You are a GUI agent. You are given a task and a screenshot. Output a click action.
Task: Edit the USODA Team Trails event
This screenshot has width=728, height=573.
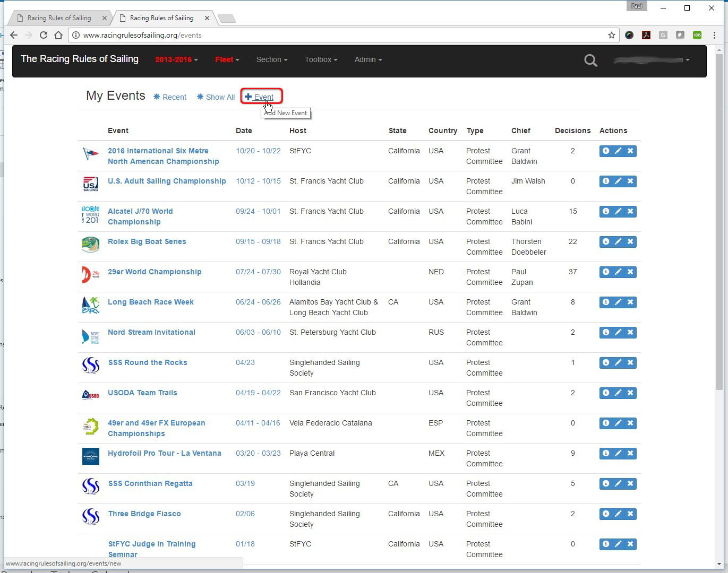pyautogui.click(x=618, y=393)
